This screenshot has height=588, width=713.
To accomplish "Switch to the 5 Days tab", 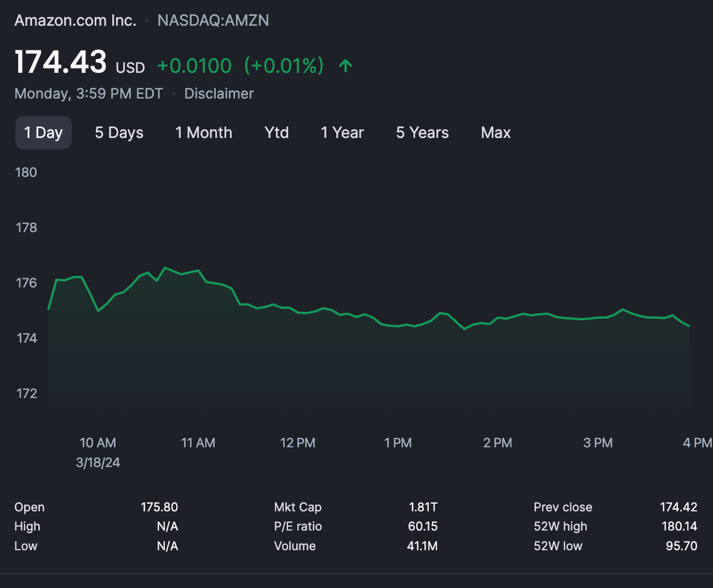I will pos(119,132).
